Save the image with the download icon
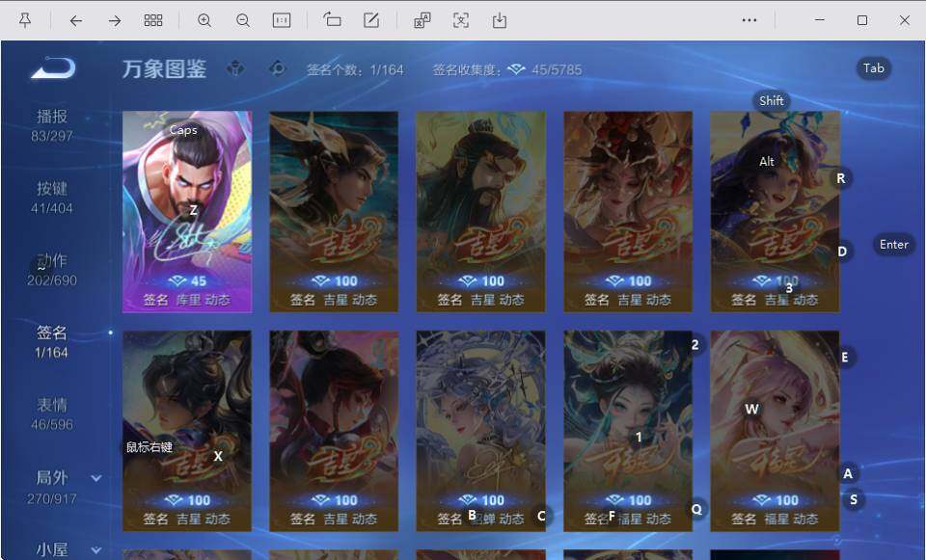 (500, 20)
